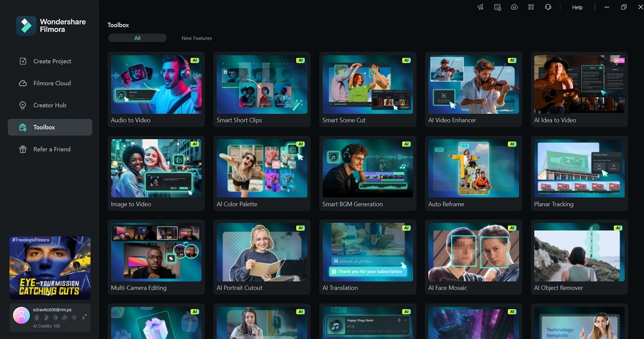Open the cloud upload/download icon

pos(514,7)
